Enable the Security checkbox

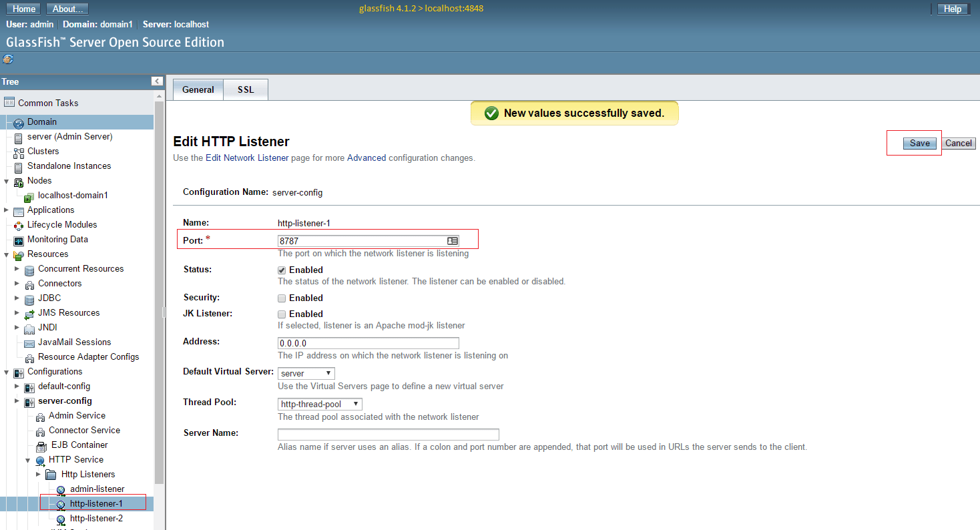(x=281, y=298)
